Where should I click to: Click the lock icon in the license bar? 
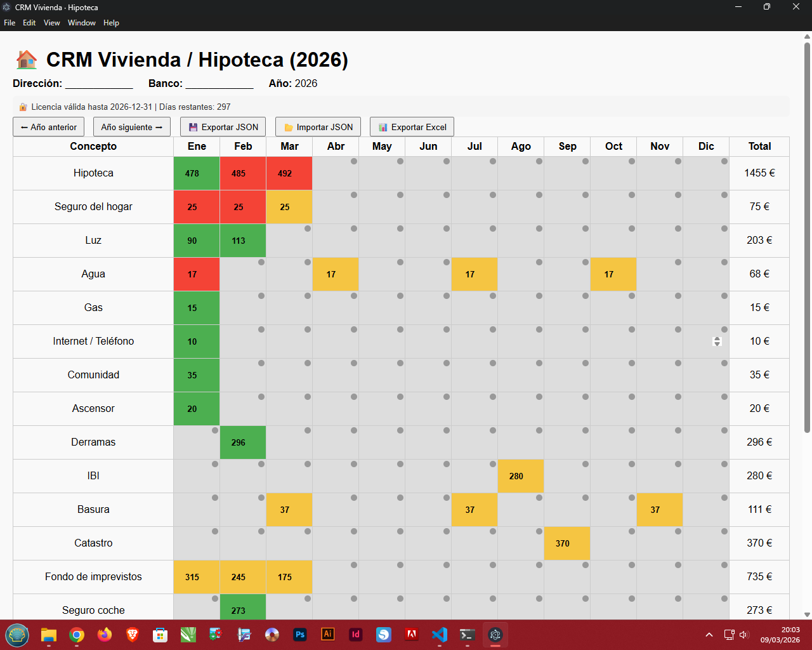click(24, 107)
